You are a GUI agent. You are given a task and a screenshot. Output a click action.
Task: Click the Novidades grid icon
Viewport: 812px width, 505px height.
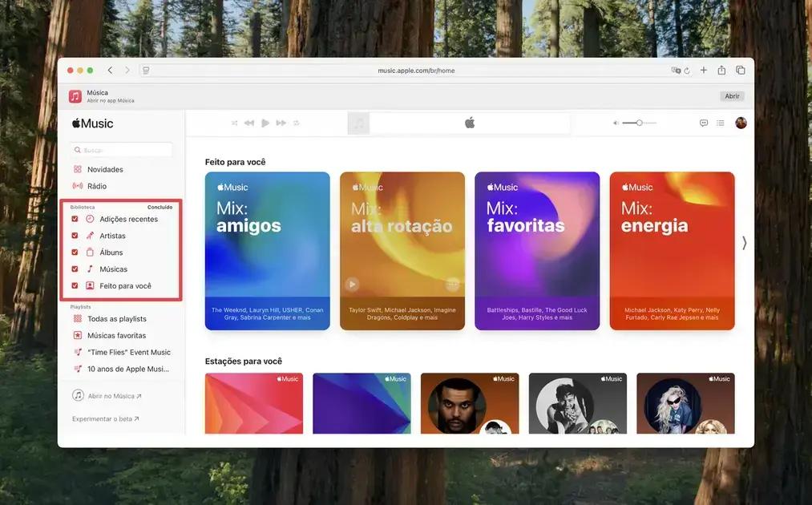point(78,169)
